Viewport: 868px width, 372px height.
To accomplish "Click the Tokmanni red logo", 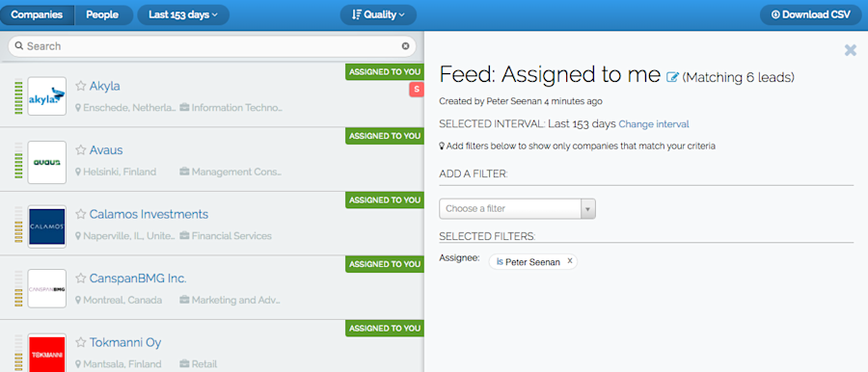I will pyautogui.click(x=46, y=352).
